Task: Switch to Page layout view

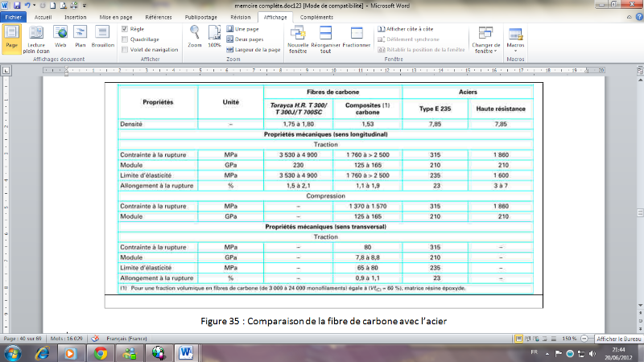Action: click(x=12, y=36)
